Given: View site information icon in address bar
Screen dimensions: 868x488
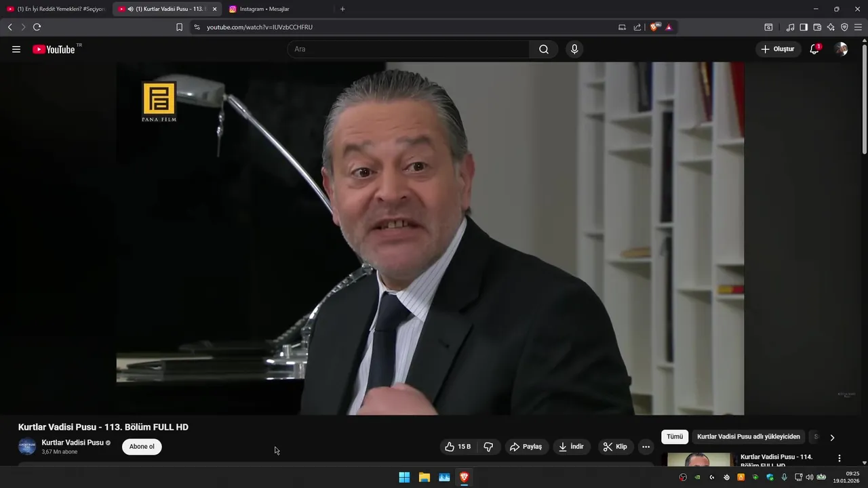Looking at the screenshot, I should click(197, 27).
